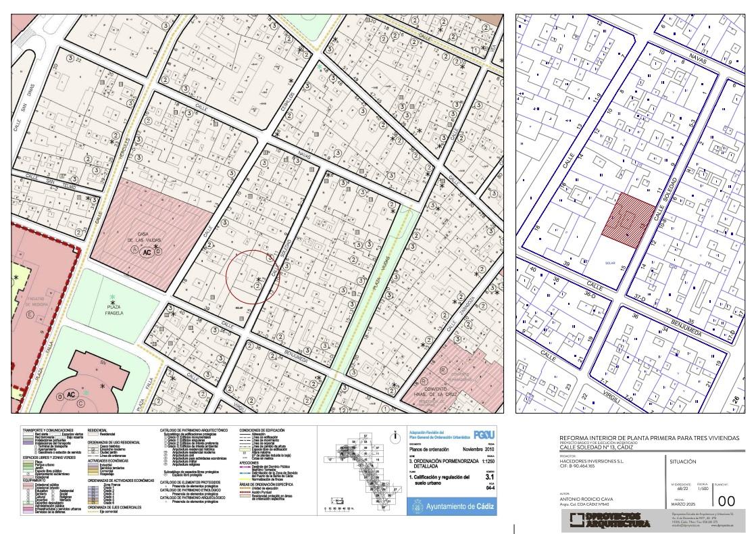The height and width of the screenshot is (534, 756).
Task: Click the Hacedores Inversiones S.L. promoter name
Action: click(x=592, y=460)
